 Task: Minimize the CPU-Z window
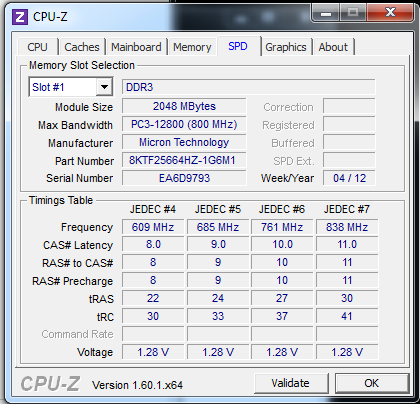(326, 13)
